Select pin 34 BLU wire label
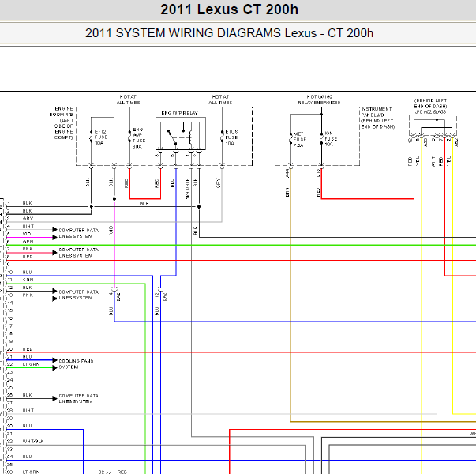Screen dimensions: 476x474 [x=27, y=457]
